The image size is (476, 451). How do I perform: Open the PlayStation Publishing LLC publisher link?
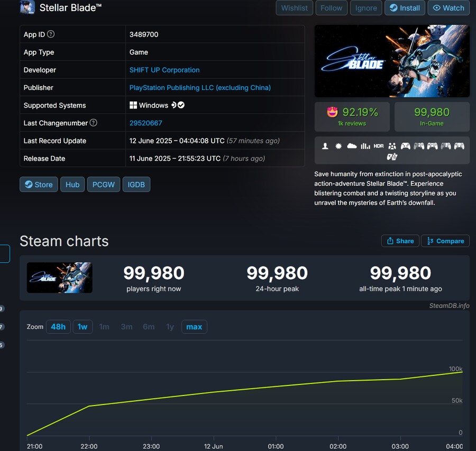coord(200,87)
